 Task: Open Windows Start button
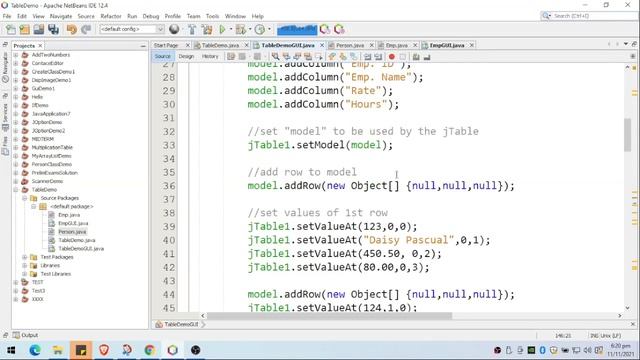(11, 350)
